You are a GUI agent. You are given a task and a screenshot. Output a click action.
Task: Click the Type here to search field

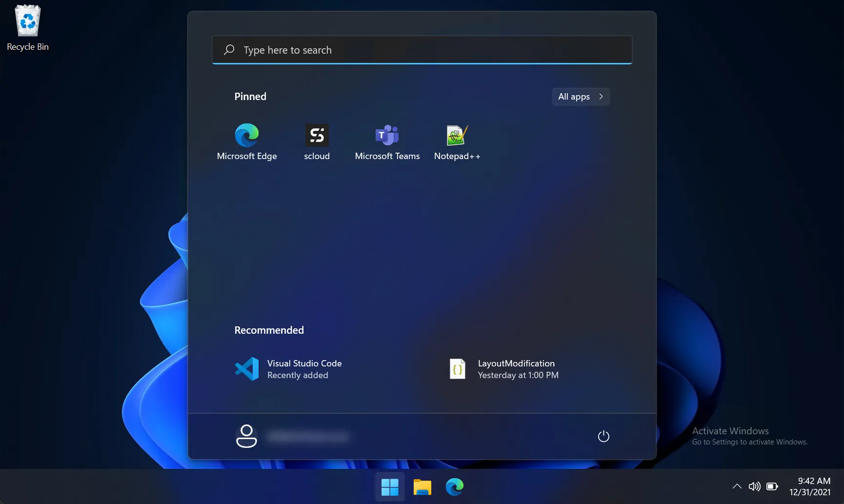[x=422, y=50]
